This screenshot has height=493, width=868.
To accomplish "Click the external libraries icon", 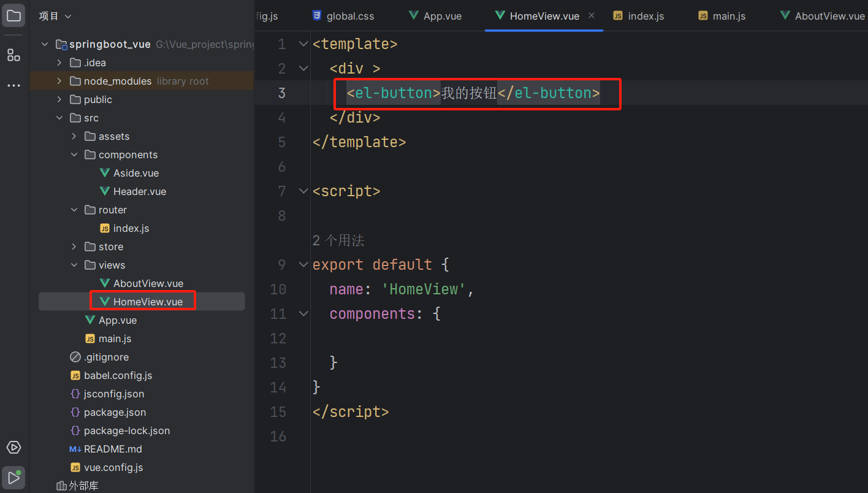I will (61, 486).
